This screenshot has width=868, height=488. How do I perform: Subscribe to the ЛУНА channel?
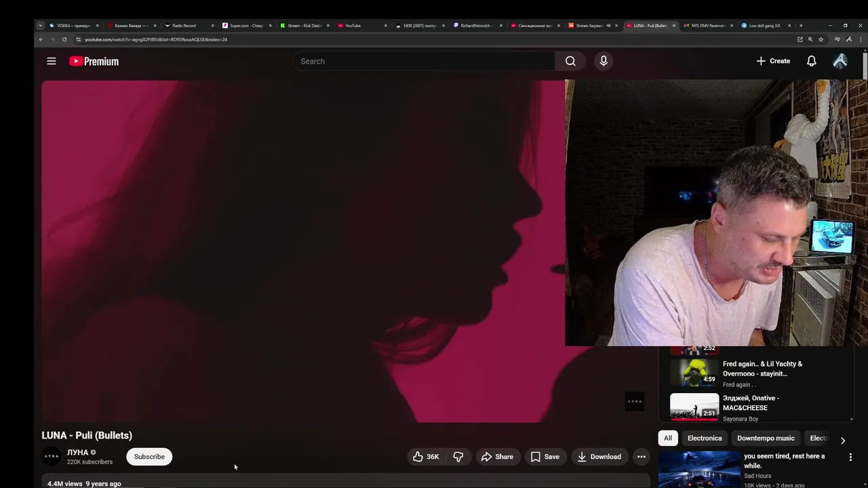pyautogui.click(x=149, y=457)
